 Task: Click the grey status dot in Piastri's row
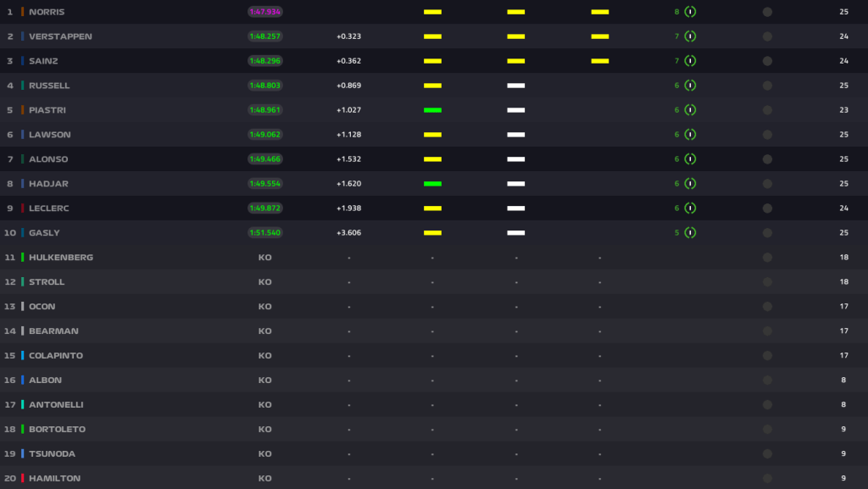[767, 110]
